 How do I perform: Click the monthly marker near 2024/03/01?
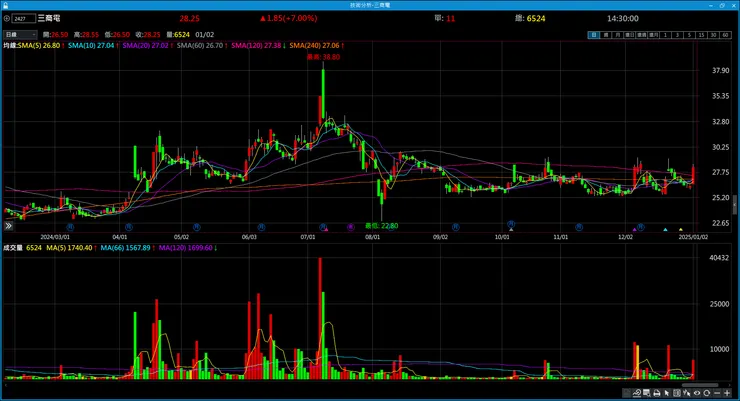(70, 227)
